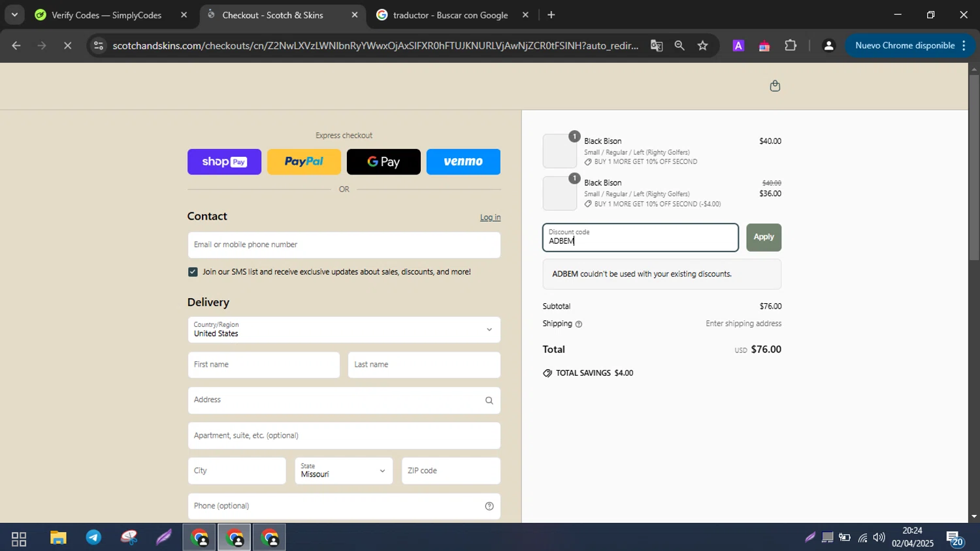Stop loading the page

(x=67, y=46)
